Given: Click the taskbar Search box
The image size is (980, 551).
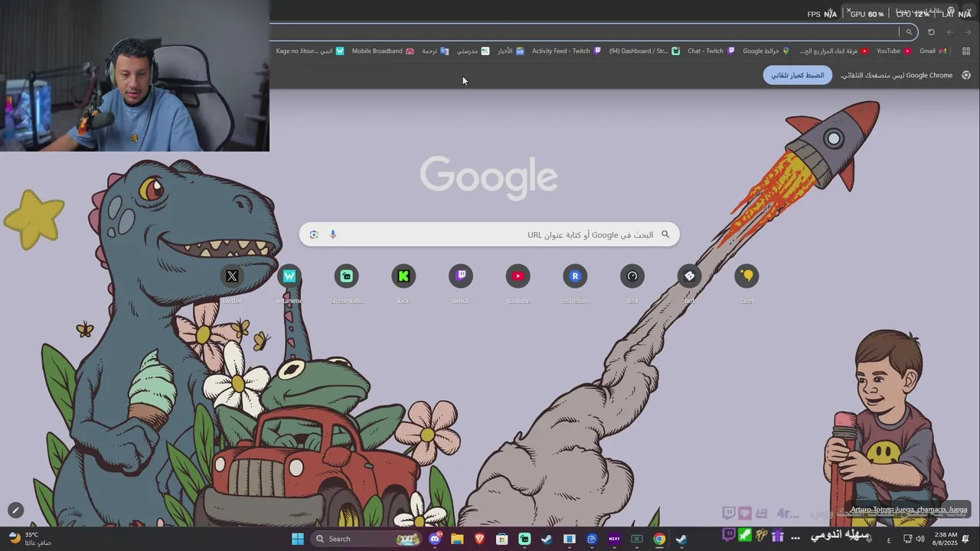Looking at the screenshot, I should [x=367, y=539].
